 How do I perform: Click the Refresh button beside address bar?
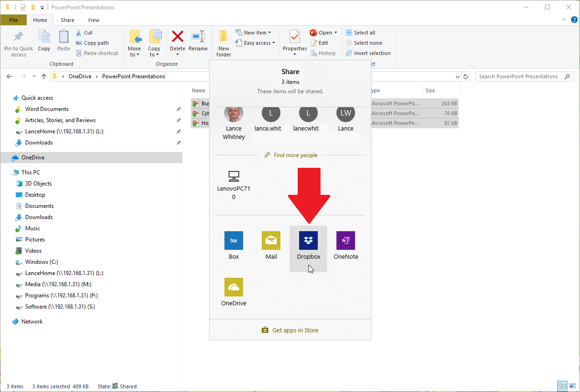pos(466,76)
